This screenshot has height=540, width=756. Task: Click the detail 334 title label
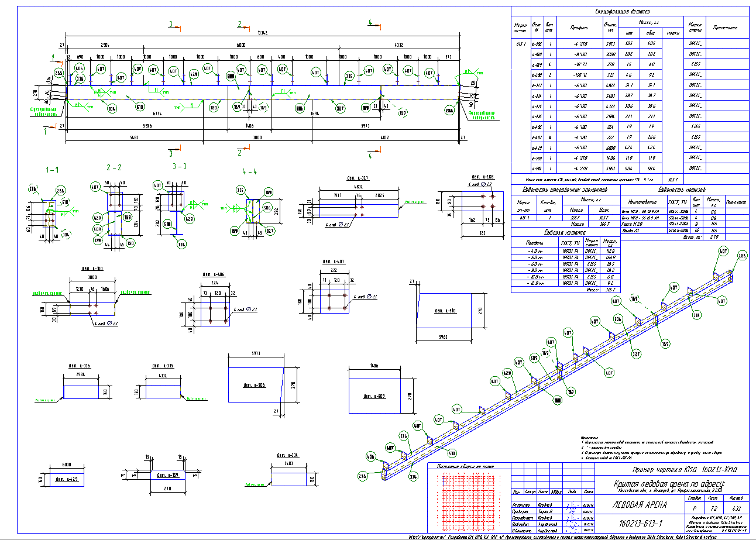point(288,455)
